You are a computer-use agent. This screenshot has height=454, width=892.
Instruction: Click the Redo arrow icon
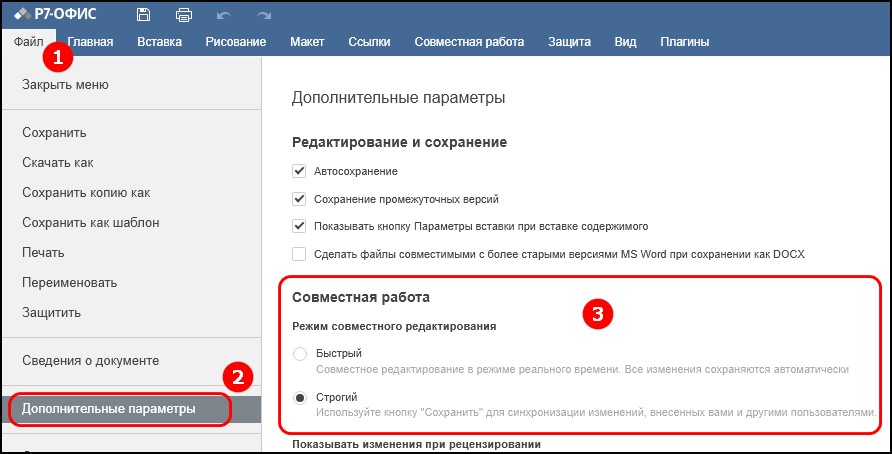pos(263,15)
